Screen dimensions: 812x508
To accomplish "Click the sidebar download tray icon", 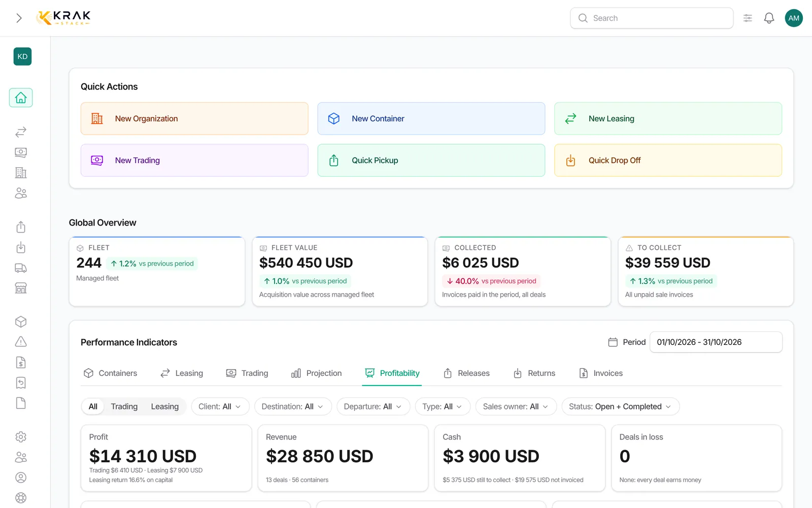I will pos(21,247).
